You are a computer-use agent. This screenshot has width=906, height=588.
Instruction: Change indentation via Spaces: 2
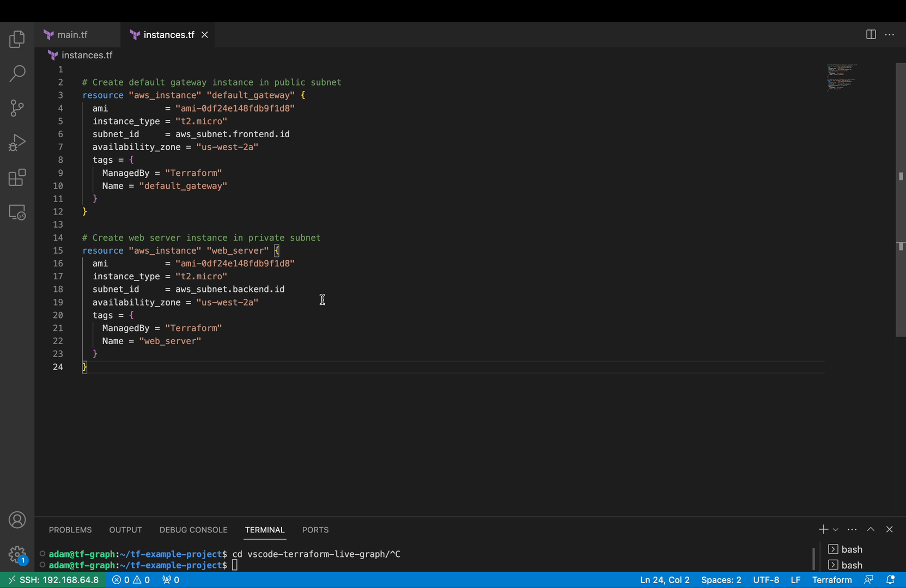(x=721, y=580)
